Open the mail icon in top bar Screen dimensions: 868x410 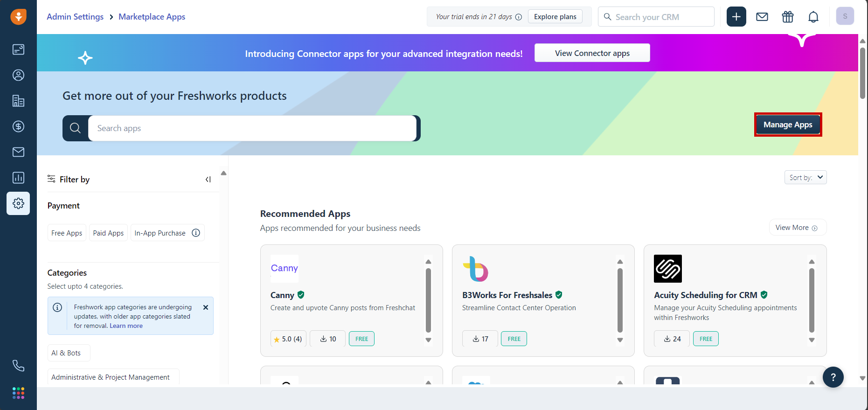coord(762,17)
